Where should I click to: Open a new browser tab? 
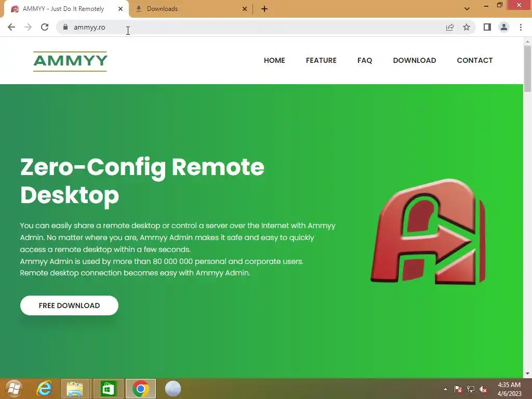tap(264, 9)
